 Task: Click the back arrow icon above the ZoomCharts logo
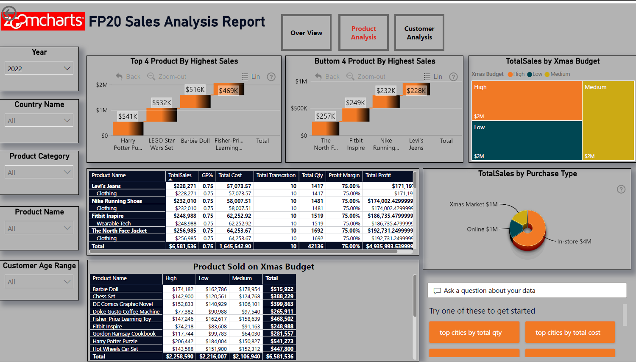click(9, 14)
